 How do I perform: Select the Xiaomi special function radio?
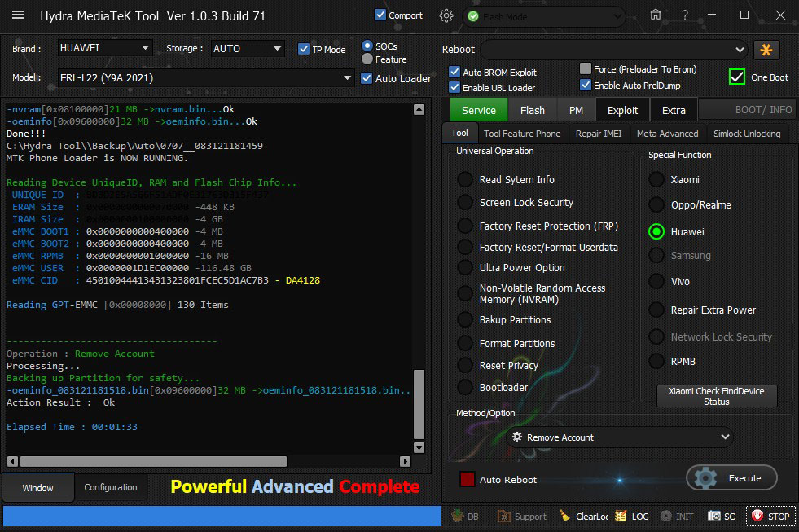(656, 179)
